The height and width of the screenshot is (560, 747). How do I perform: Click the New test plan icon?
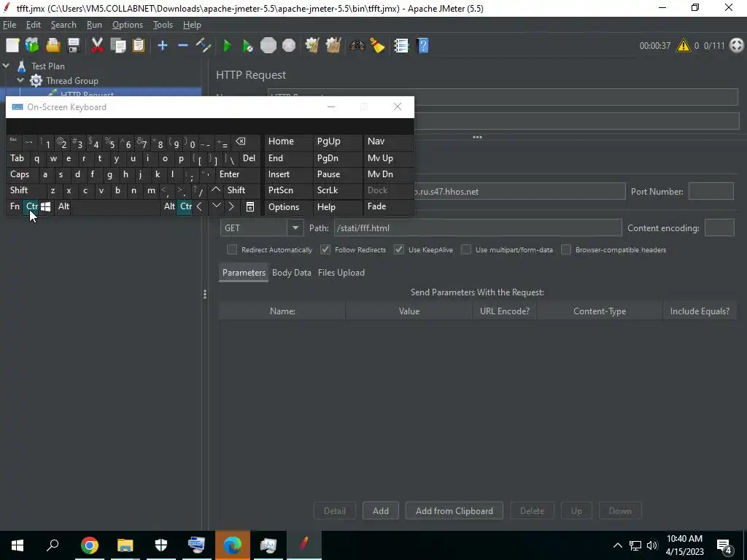[12, 46]
